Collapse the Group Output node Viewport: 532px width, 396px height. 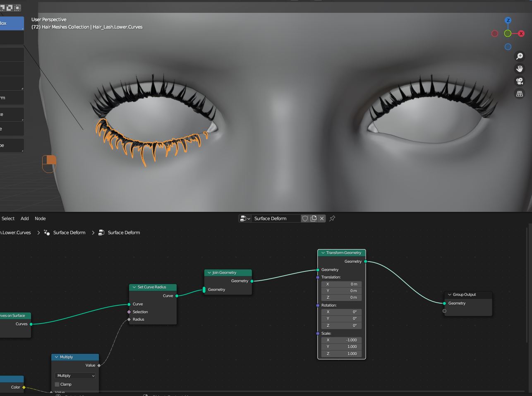coord(449,295)
